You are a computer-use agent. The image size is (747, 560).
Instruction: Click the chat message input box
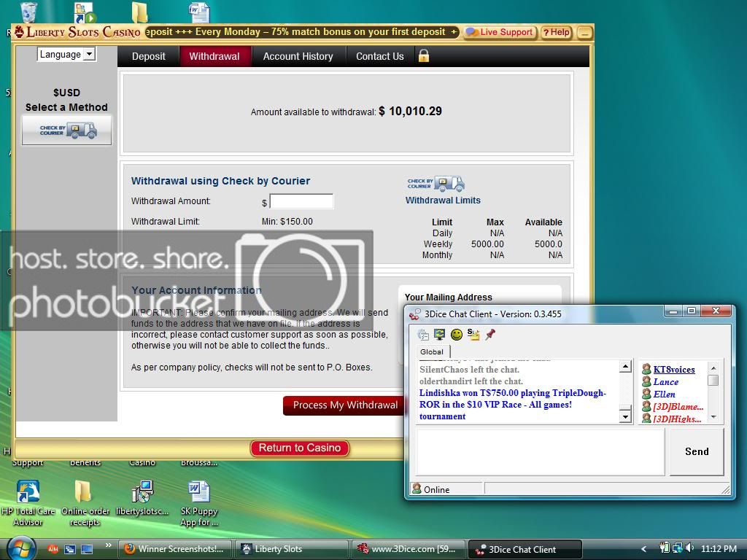point(541,452)
